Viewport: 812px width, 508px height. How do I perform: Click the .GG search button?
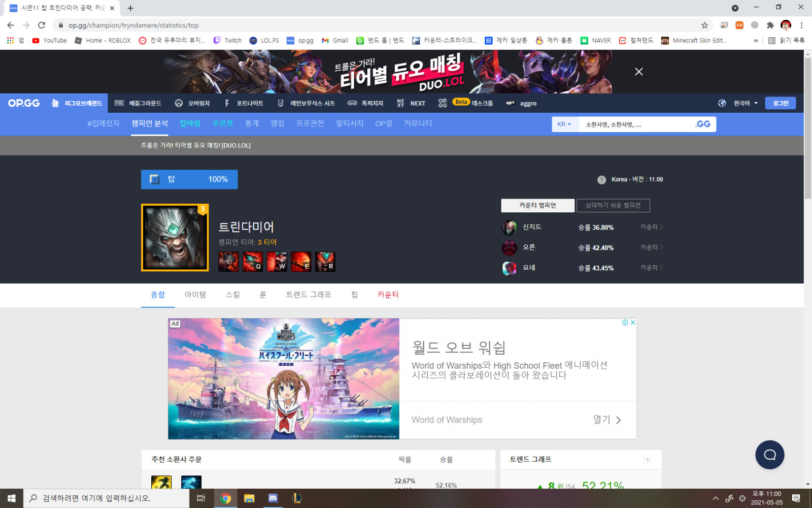[x=703, y=124]
